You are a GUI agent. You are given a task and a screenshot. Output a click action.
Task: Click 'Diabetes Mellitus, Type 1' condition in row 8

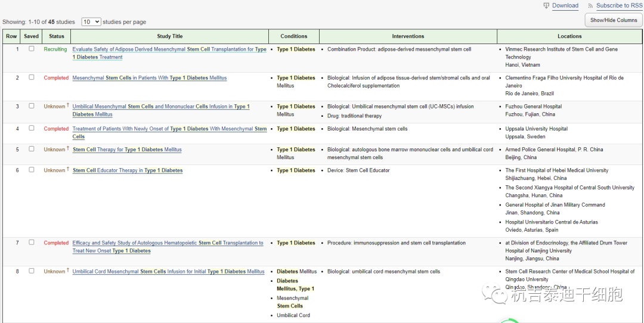click(296, 284)
